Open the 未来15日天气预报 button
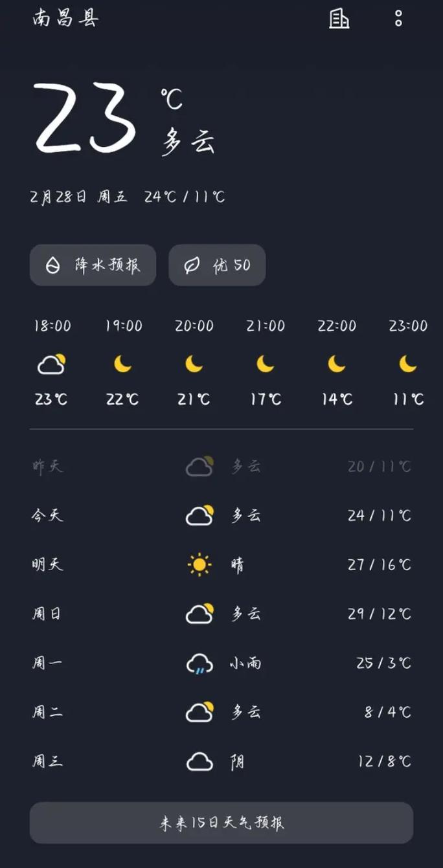 tap(221, 822)
